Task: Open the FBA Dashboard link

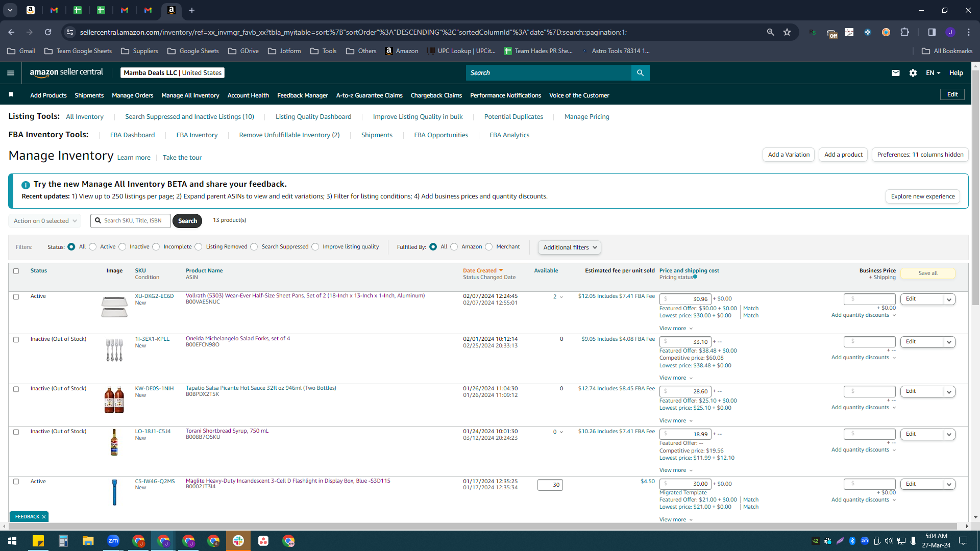Action: (x=132, y=135)
